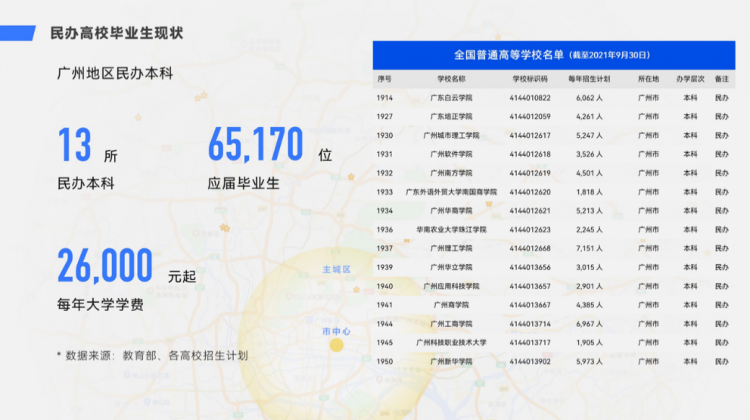Viewport: 750px width, 420px height.
Task: Click the slide title '民办高校毕业生现状'
Action: coord(117,33)
